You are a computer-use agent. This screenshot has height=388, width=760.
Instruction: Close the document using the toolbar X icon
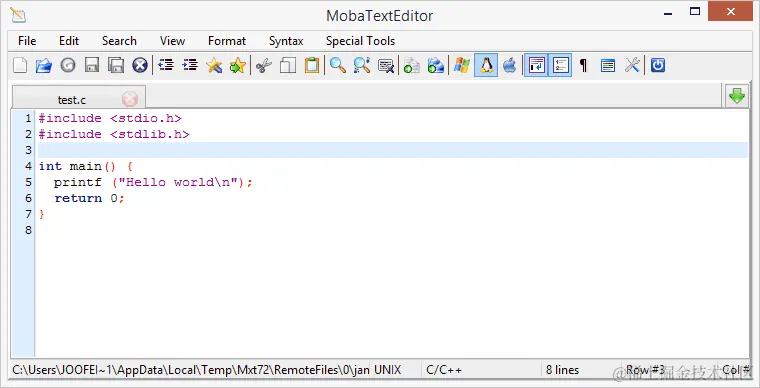coord(140,65)
